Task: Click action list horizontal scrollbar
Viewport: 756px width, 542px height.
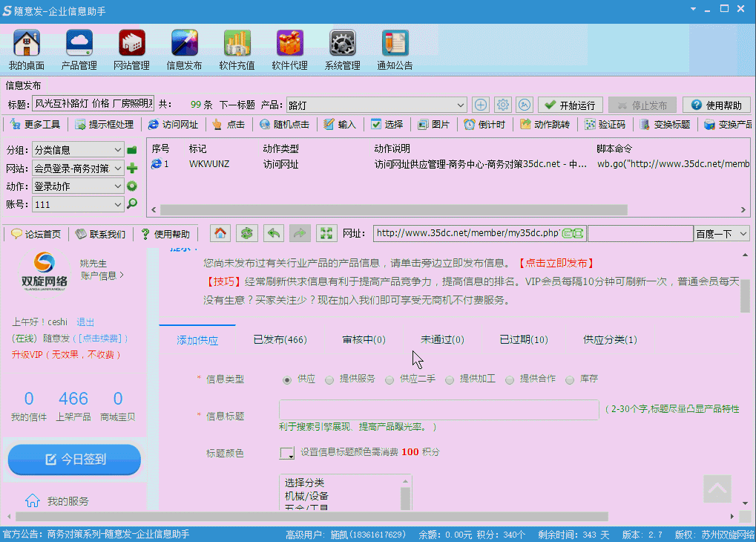Action: (394, 210)
